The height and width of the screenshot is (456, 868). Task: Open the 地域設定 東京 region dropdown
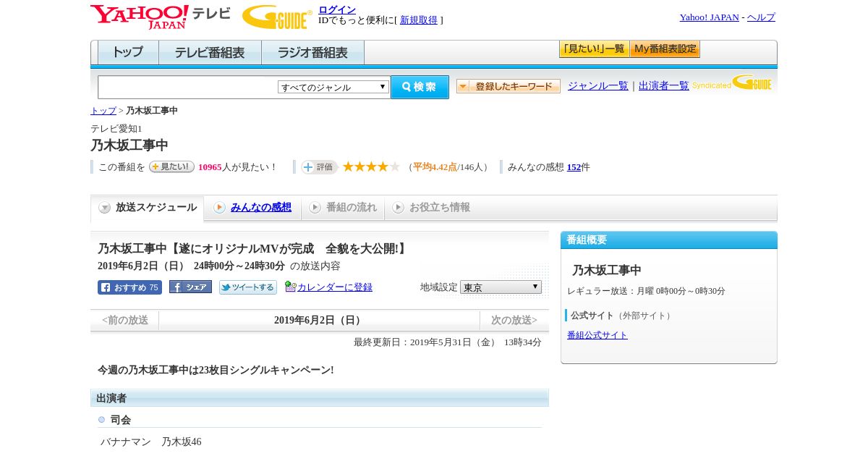501,287
